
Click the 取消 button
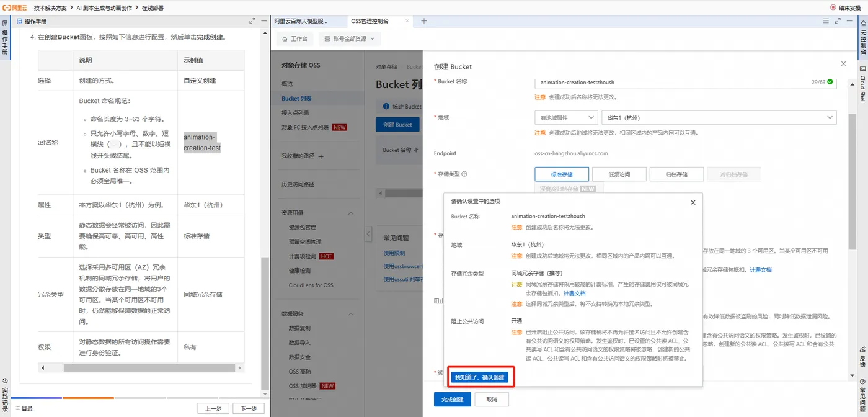[x=492, y=400]
